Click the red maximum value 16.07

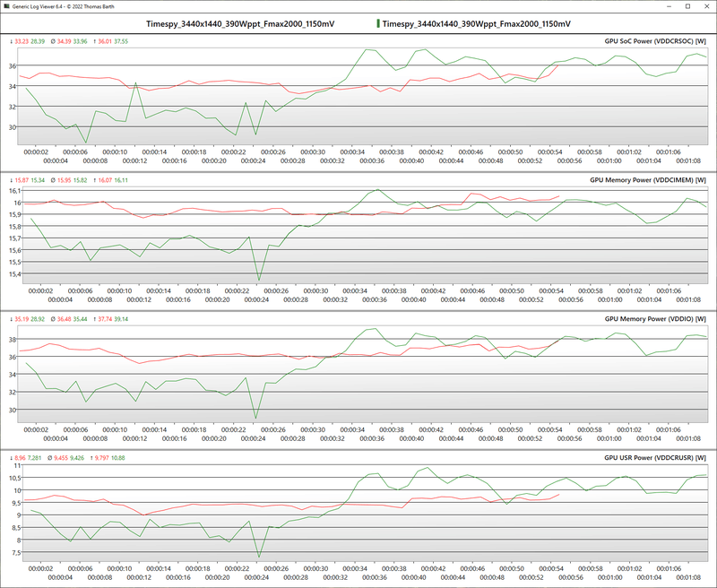tap(105, 180)
